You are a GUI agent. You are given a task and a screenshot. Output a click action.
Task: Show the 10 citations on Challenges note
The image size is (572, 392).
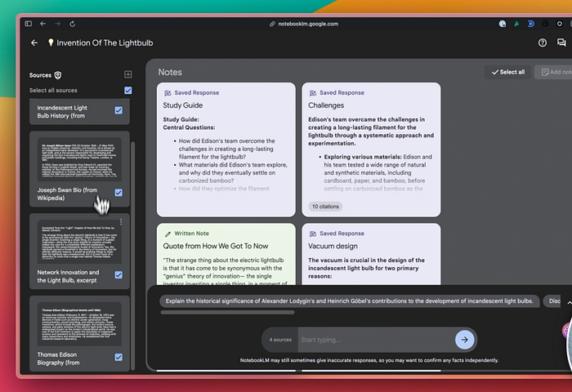325,207
